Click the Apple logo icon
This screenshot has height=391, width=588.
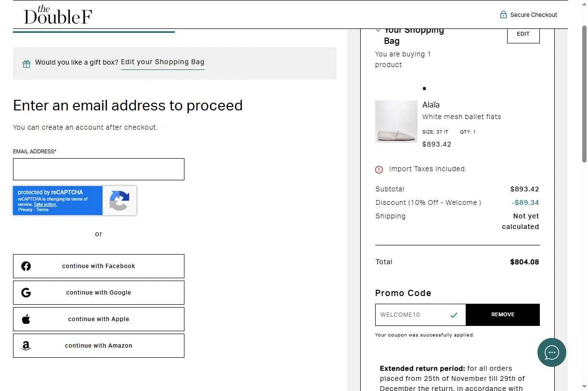pos(26,319)
